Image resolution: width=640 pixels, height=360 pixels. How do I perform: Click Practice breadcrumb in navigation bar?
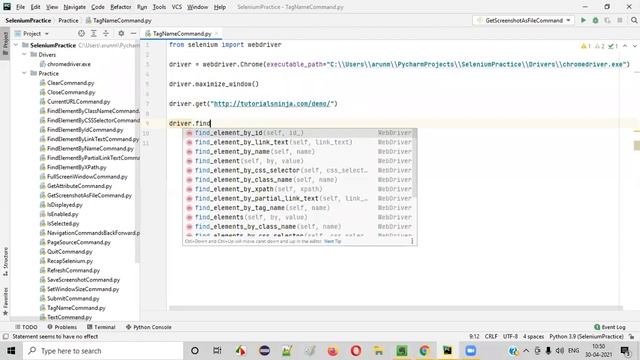pos(68,20)
